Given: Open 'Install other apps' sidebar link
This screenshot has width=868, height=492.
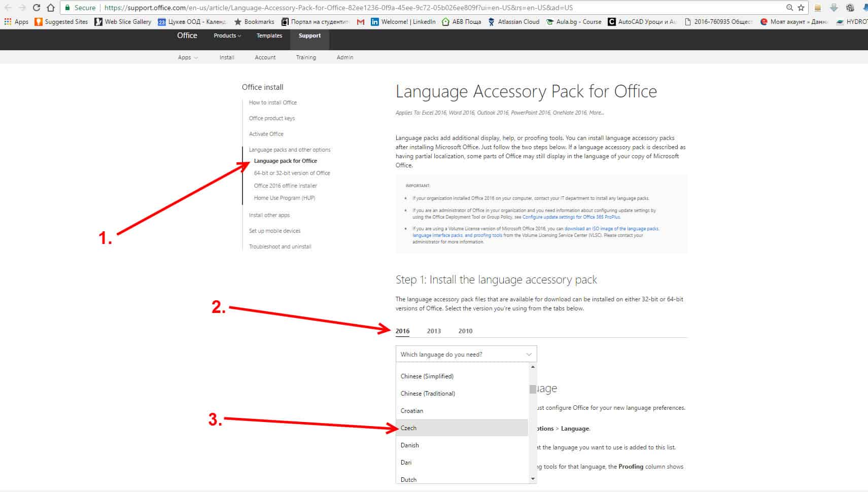Looking at the screenshot, I should pos(269,215).
